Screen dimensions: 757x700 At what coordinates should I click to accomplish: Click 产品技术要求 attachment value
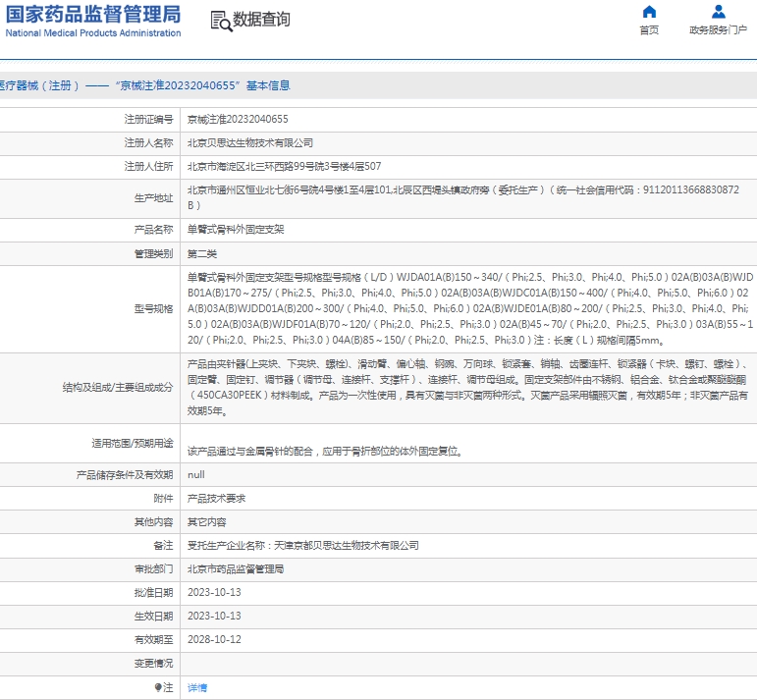click(216, 498)
